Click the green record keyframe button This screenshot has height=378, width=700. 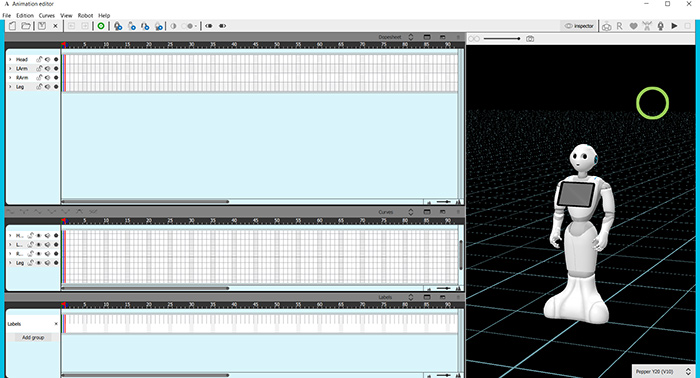pyautogui.click(x=101, y=26)
